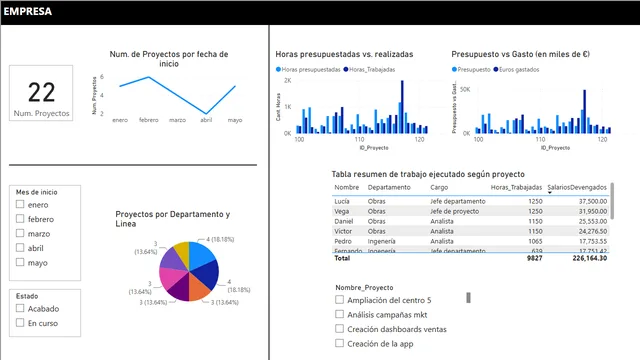Viewport: 640px width, 360px height.
Task: Click the EMPRESA header title
Action: [x=28, y=11]
